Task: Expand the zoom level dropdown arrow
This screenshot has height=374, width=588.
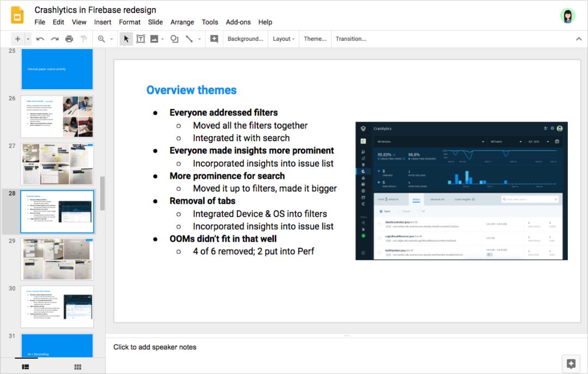Action: click(x=112, y=39)
